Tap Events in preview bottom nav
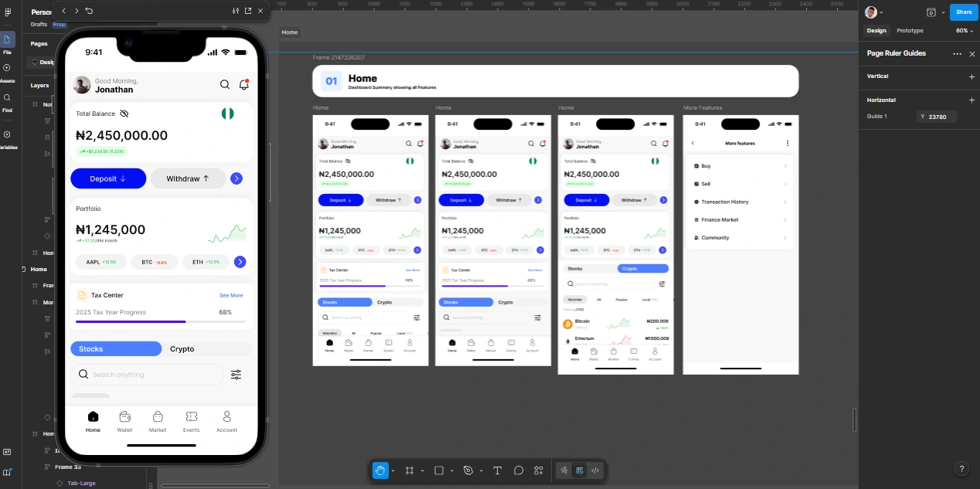The image size is (980, 489). (x=192, y=421)
